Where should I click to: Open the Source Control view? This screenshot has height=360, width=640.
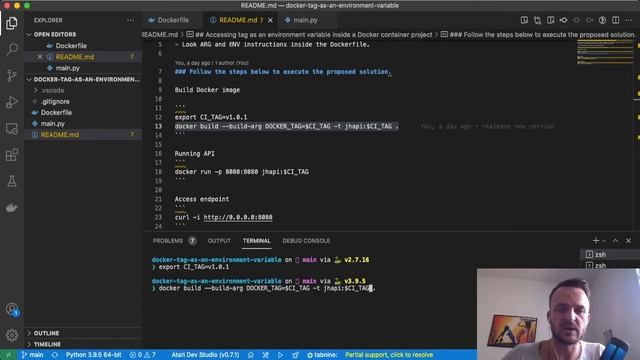point(12,76)
